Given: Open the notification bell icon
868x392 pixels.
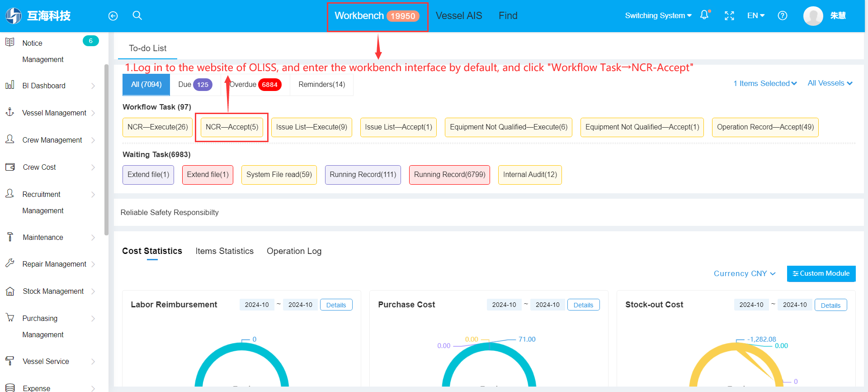Looking at the screenshot, I should [x=704, y=15].
